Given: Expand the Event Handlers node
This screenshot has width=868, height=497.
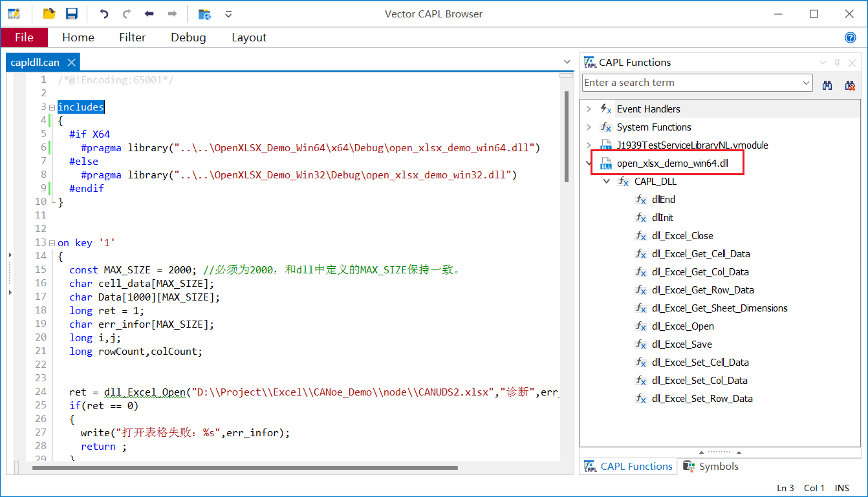Looking at the screenshot, I should click(589, 109).
